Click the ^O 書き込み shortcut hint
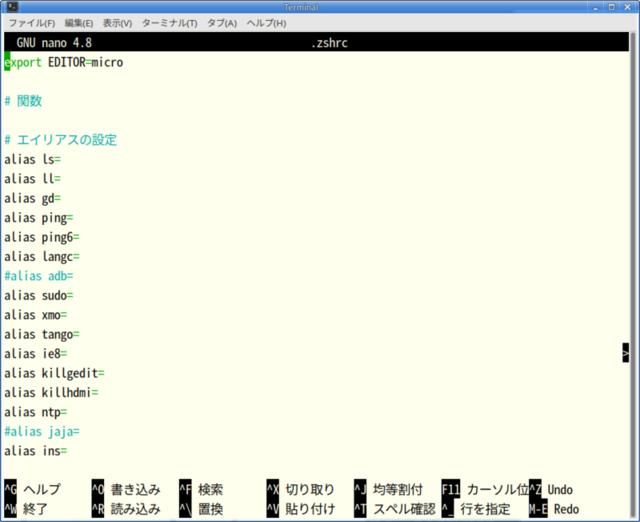This screenshot has height=522, width=640. click(126, 489)
